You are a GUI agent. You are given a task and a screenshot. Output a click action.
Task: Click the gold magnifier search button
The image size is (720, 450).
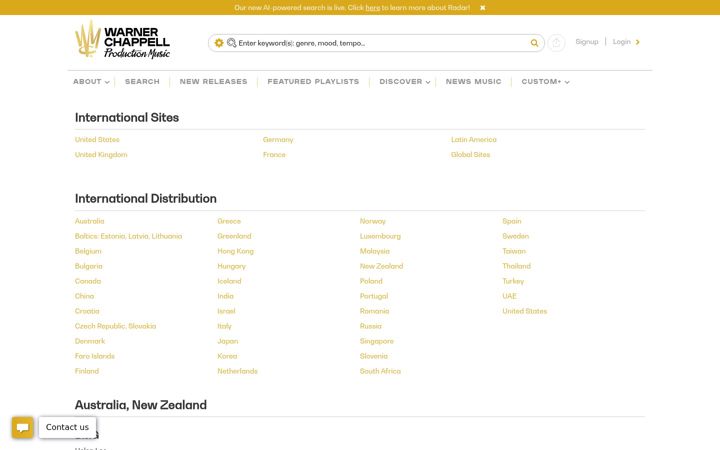pos(534,43)
